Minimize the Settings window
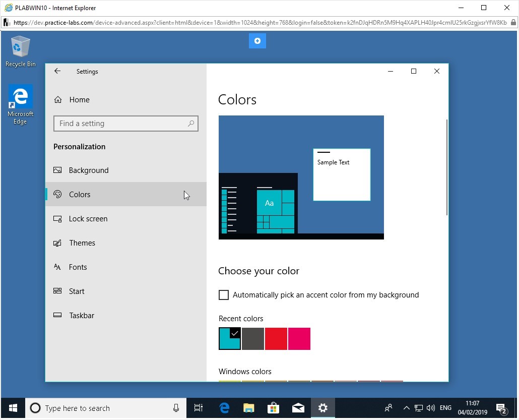Viewport: 519px width, 420px height. [x=391, y=71]
